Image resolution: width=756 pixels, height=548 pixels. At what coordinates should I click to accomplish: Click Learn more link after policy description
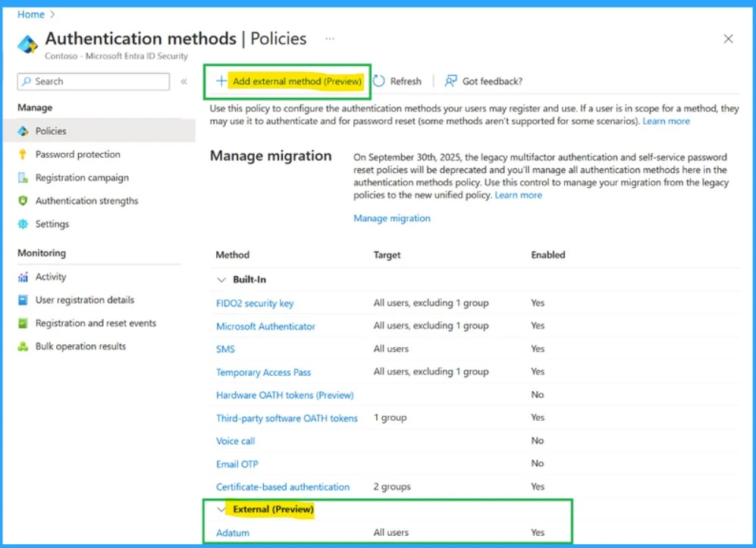pyautogui.click(x=666, y=121)
